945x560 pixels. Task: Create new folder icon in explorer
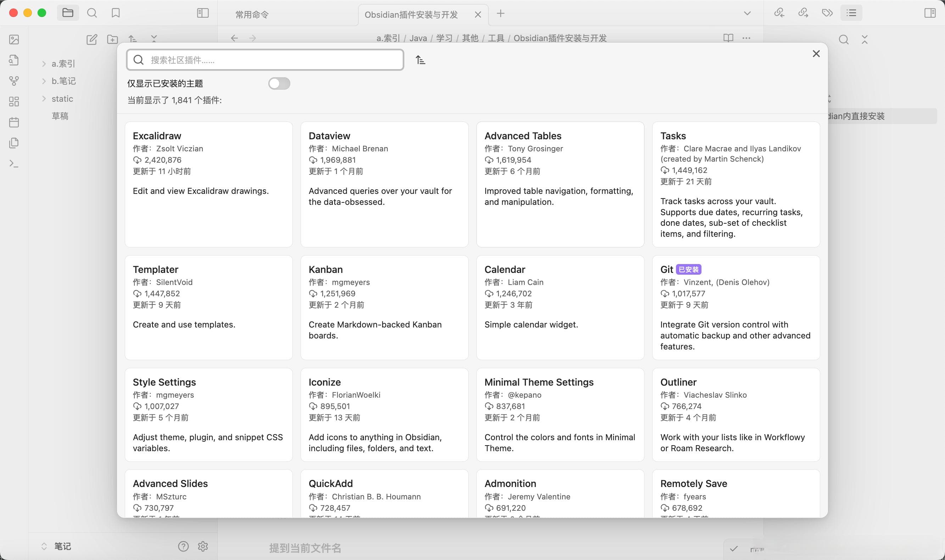tap(112, 39)
